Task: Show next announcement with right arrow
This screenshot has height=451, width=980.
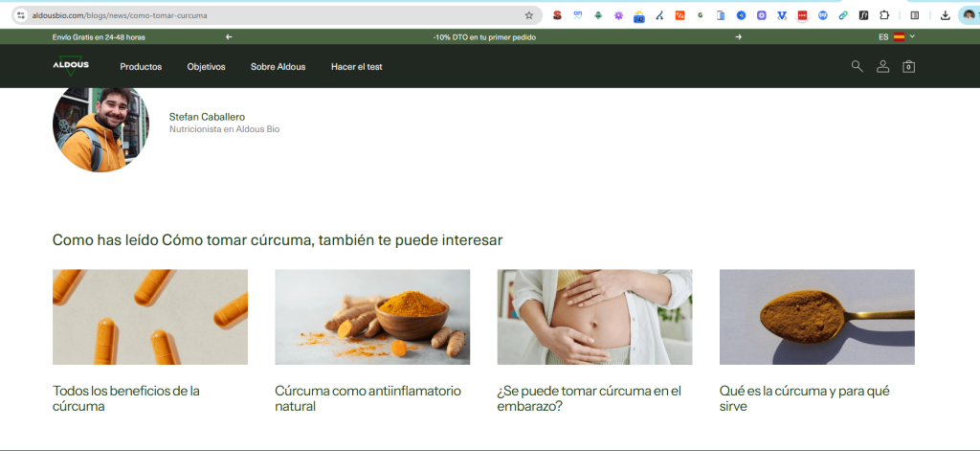Action: pos(738,36)
